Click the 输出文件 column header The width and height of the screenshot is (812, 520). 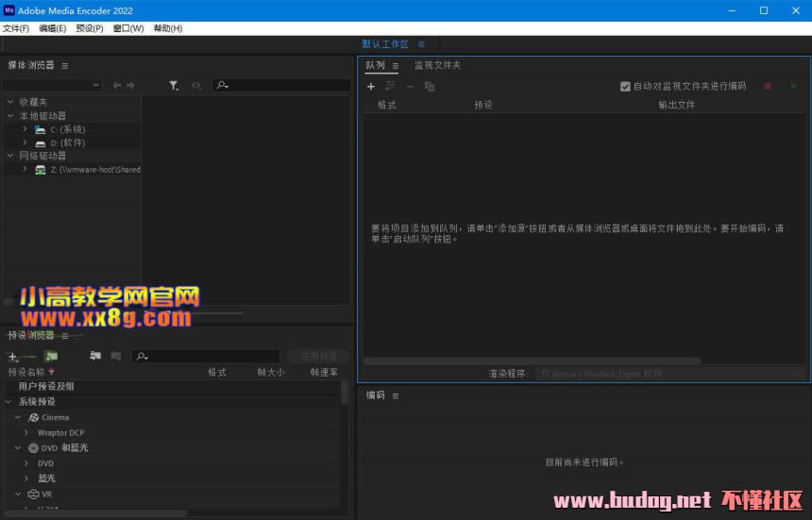[x=676, y=105]
